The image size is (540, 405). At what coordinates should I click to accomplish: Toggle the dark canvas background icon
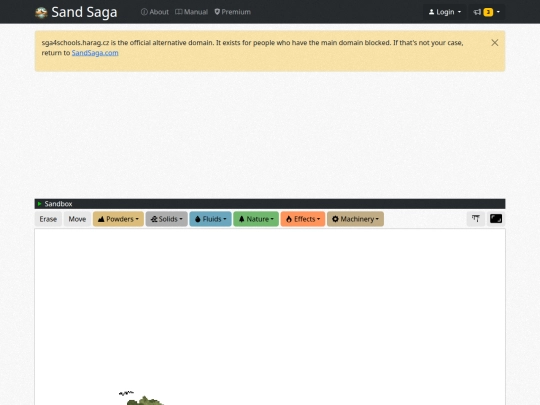click(x=496, y=219)
